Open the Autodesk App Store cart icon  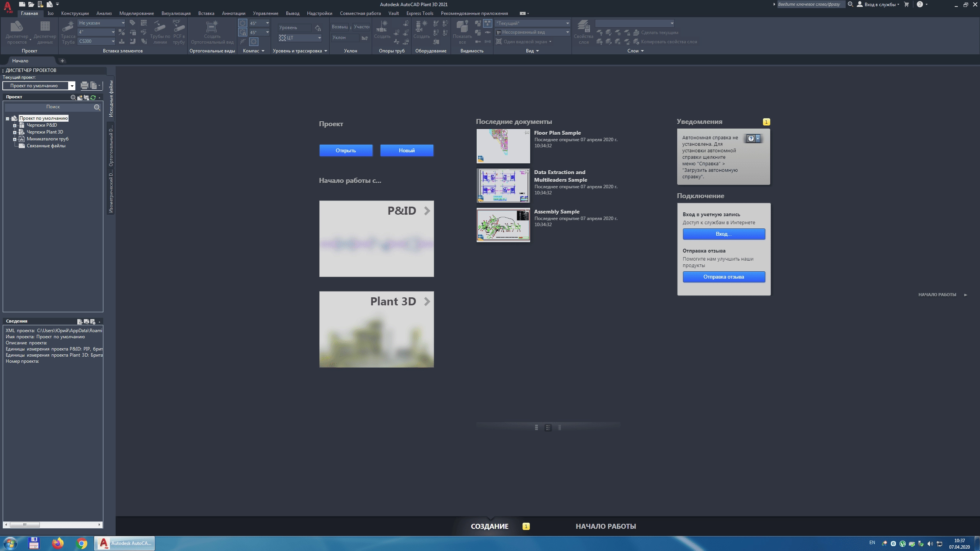click(906, 4)
